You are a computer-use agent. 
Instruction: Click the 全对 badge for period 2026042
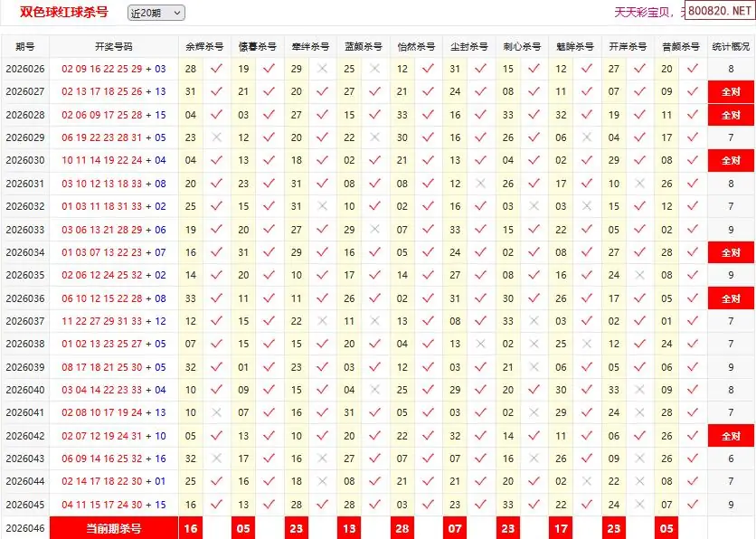[731, 436]
